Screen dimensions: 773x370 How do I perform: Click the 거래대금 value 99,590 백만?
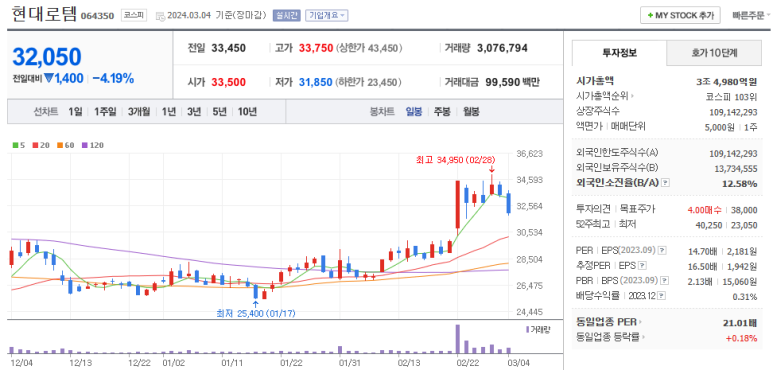coord(513,82)
